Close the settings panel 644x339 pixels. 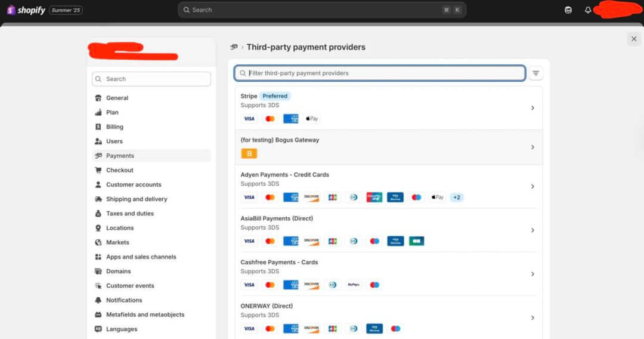pos(634,39)
